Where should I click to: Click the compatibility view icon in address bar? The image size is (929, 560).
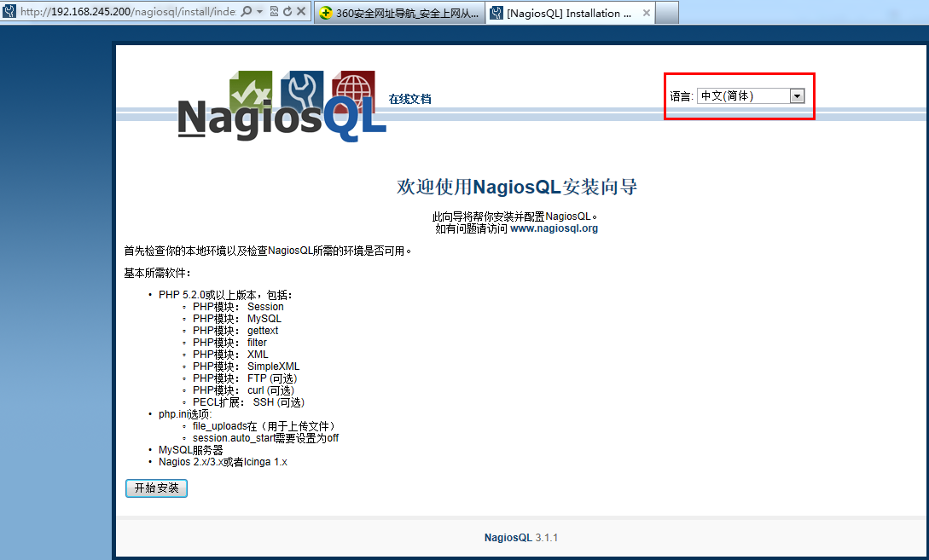click(x=274, y=11)
